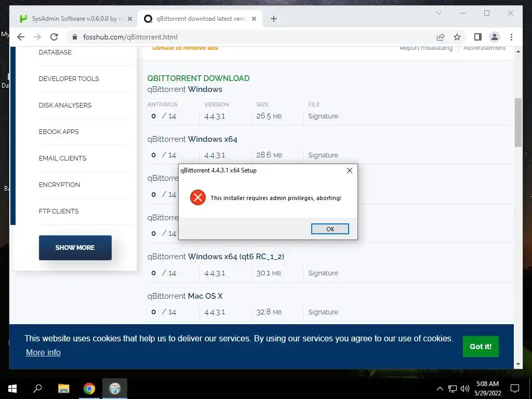The height and width of the screenshot is (399, 532).
Task: Open Chrome from the taskbar
Action: [89, 389]
